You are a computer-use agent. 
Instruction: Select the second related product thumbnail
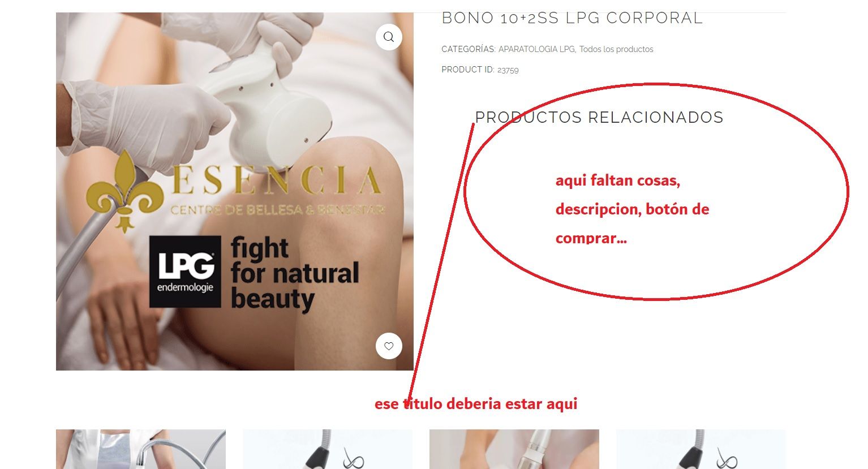328,449
